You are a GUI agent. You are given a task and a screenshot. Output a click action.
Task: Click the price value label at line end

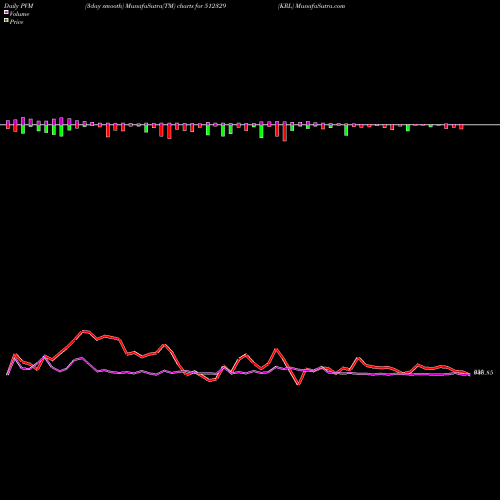pyautogui.click(x=483, y=373)
